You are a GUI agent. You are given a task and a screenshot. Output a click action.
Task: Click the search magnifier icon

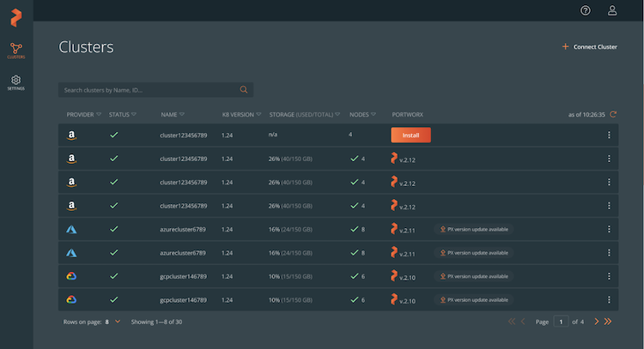[244, 89]
